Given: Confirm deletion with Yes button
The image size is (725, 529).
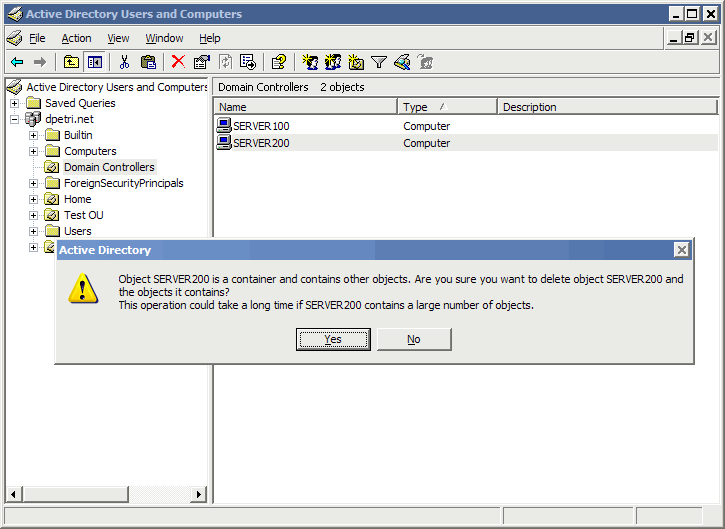Looking at the screenshot, I should point(333,339).
